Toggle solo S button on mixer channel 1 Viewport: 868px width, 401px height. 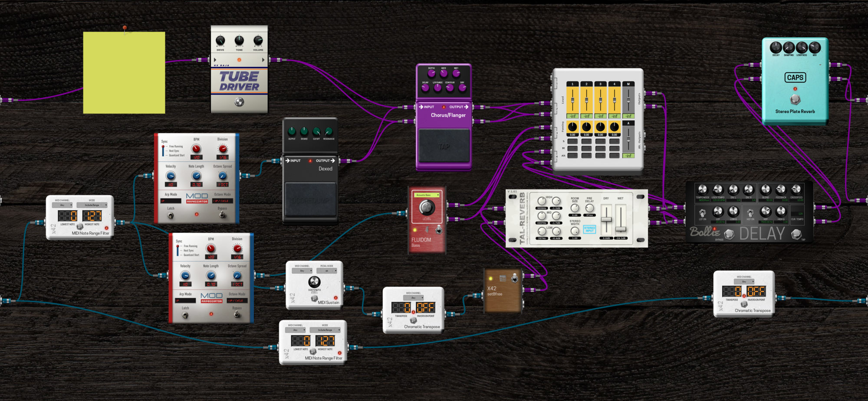572,141
